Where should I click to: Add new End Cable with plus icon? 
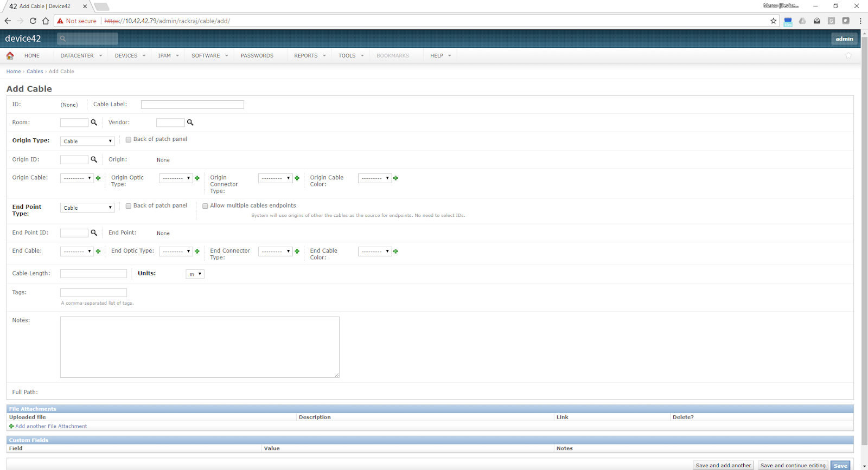pos(98,251)
